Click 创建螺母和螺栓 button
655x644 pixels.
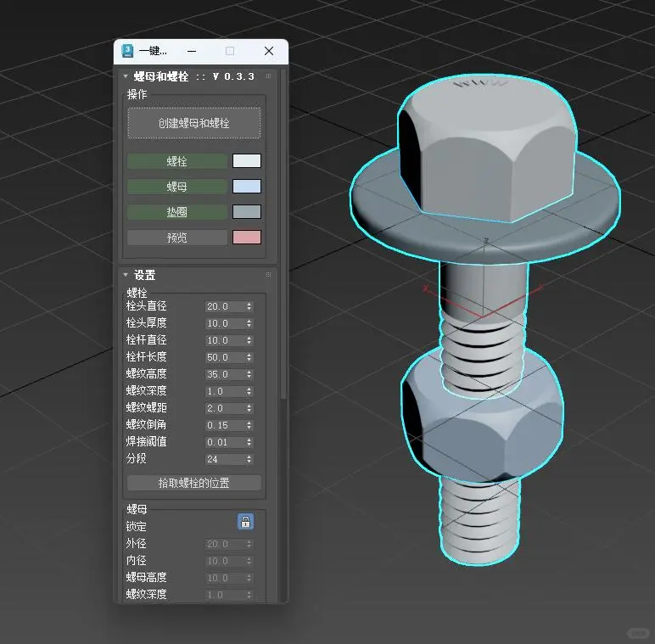194,123
